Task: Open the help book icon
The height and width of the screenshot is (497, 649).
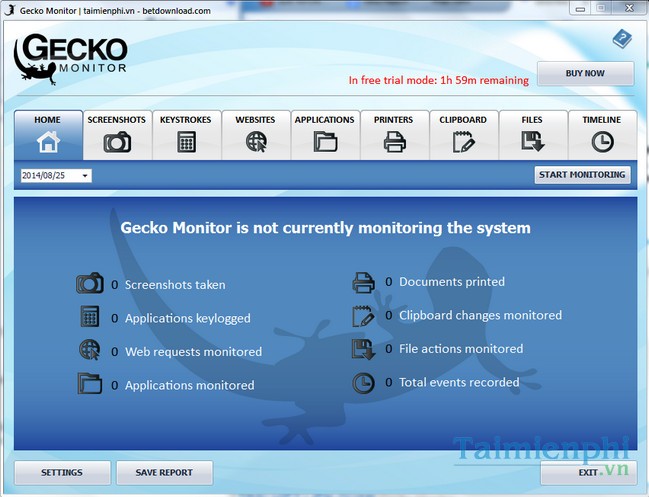Action: [x=622, y=39]
